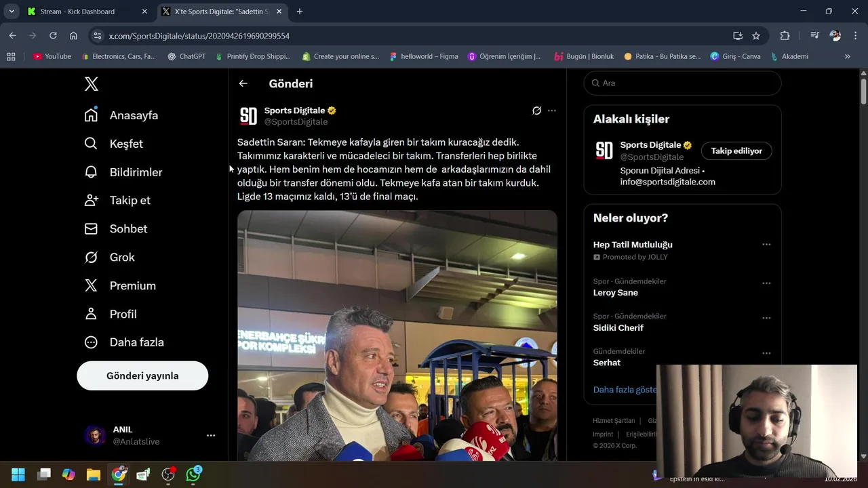This screenshot has height=488, width=868.
Task: Click the Sports Digitale post avatar
Action: point(249,116)
